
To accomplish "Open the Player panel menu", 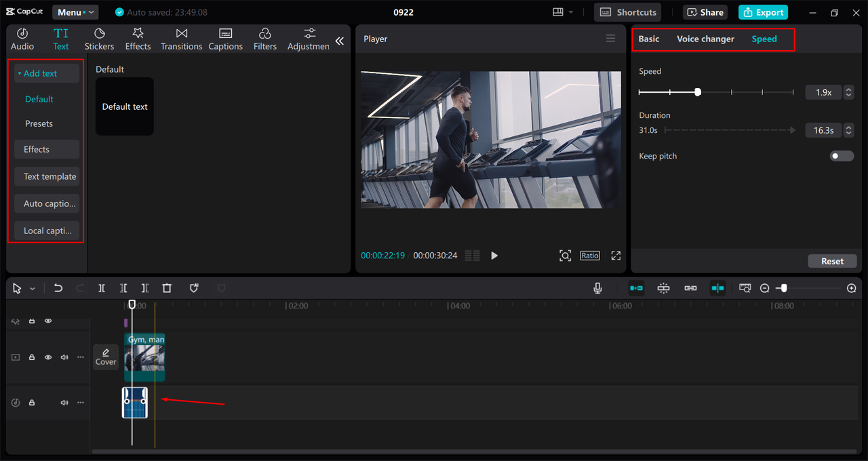I will click(x=610, y=39).
